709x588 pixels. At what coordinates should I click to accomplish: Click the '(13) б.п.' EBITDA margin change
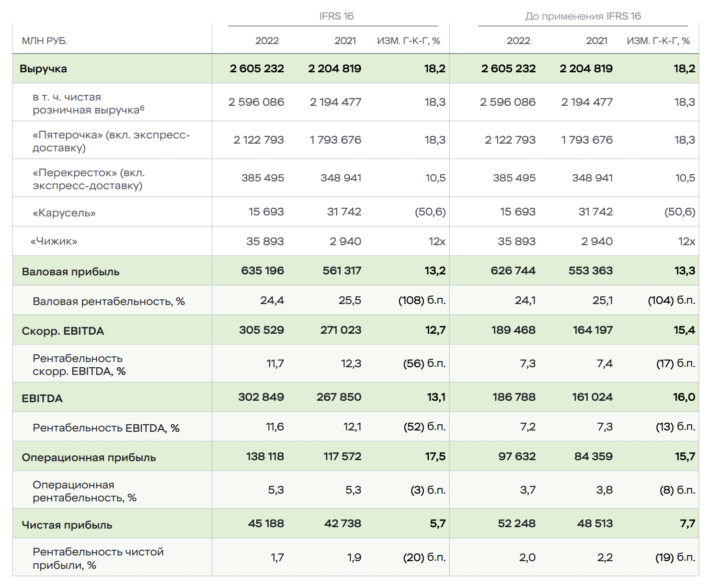coord(675,427)
